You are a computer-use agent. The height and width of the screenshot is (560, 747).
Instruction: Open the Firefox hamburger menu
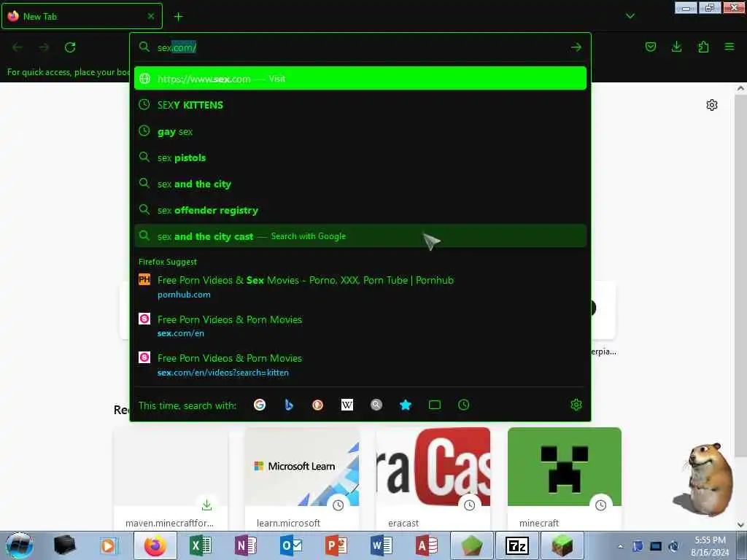click(729, 47)
